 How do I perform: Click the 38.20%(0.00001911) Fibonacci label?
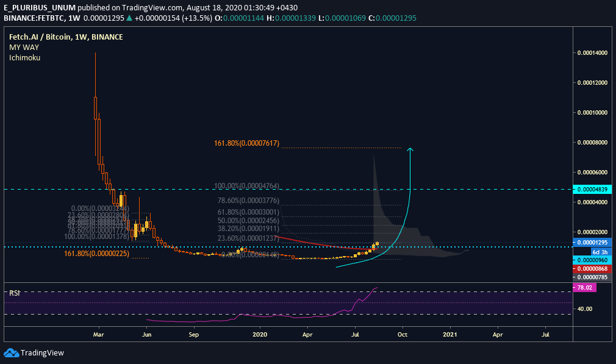pos(249,229)
